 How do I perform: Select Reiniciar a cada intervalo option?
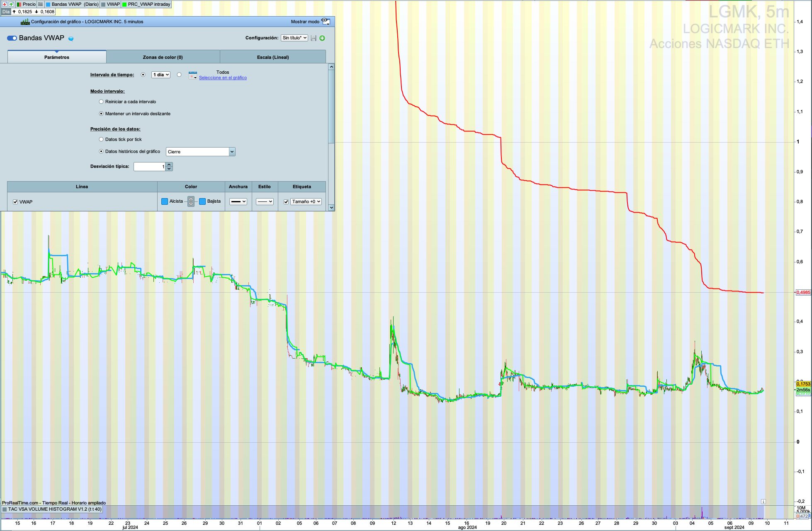pos(101,102)
